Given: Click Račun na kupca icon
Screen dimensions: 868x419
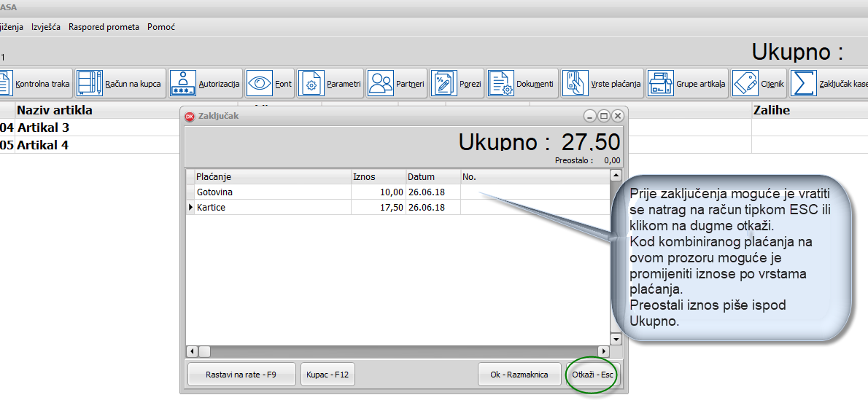Looking at the screenshot, I should pos(90,84).
